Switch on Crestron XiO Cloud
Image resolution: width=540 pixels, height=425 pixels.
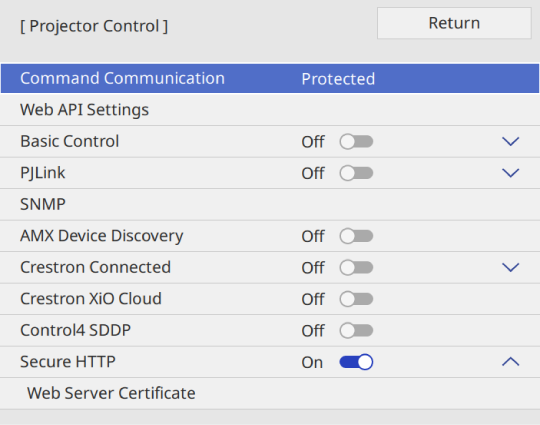(356, 299)
